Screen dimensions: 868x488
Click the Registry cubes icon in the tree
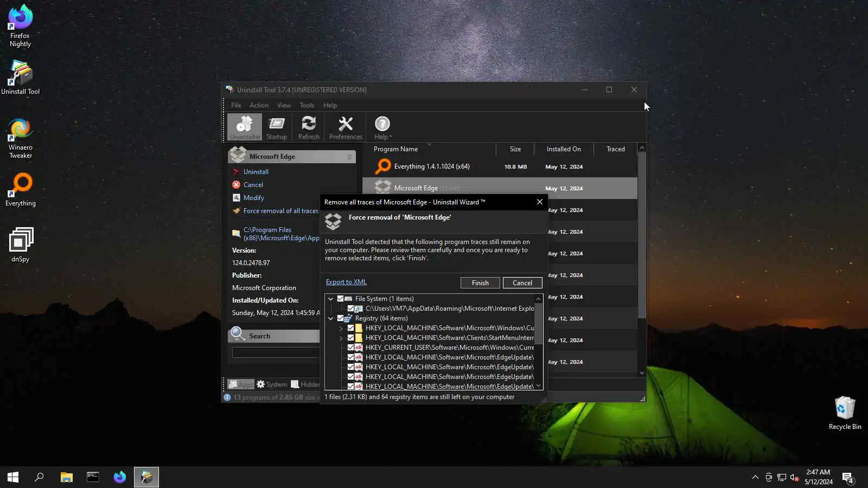(x=348, y=318)
